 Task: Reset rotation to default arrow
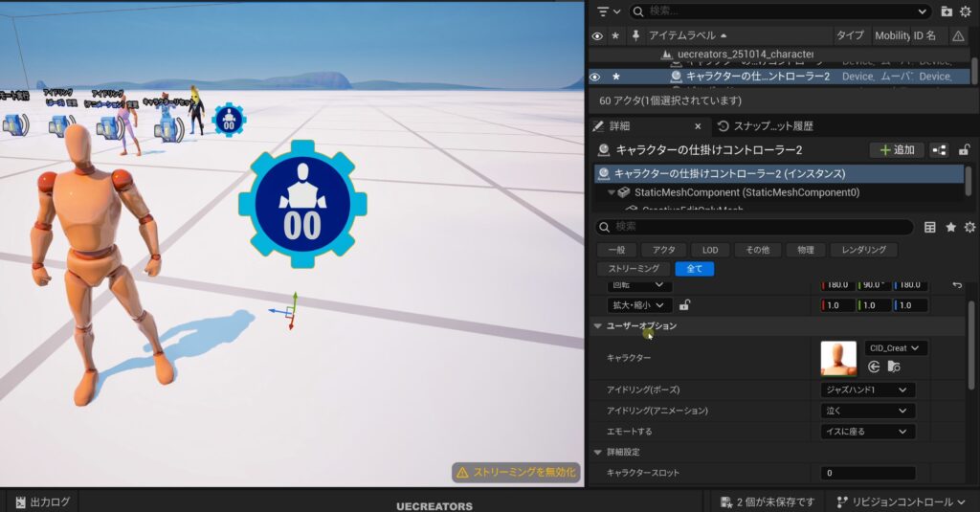957,284
